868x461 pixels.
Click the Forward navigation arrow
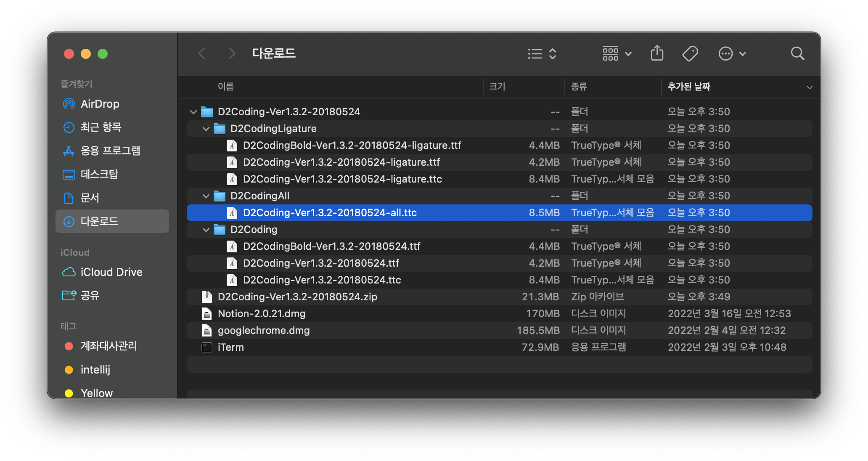click(231, 54)
